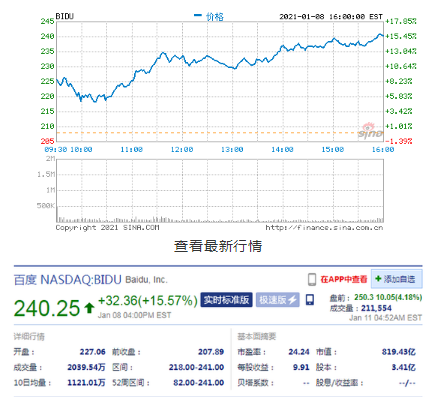
Task: Click the 添加自选 button
Action: coord(397,279)
